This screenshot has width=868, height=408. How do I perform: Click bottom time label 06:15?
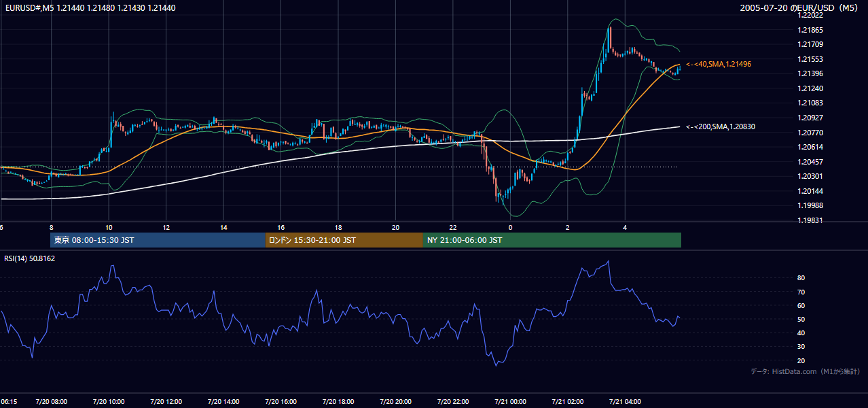pyautogui.click(x=8, y=402)
